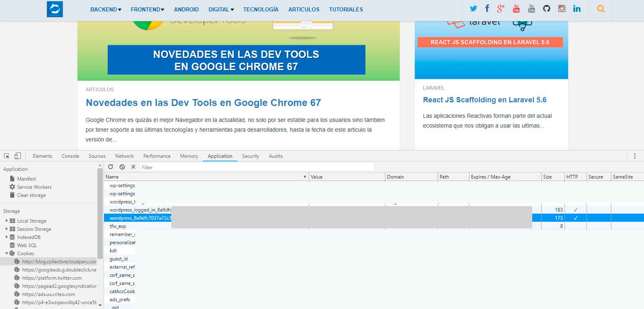Click the orange search magnifier icon
644x309 pixels.
click(x=601, y=9)
